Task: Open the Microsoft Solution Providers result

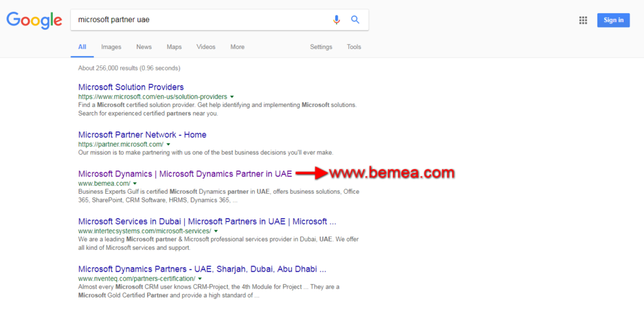Action: point(131,87)
